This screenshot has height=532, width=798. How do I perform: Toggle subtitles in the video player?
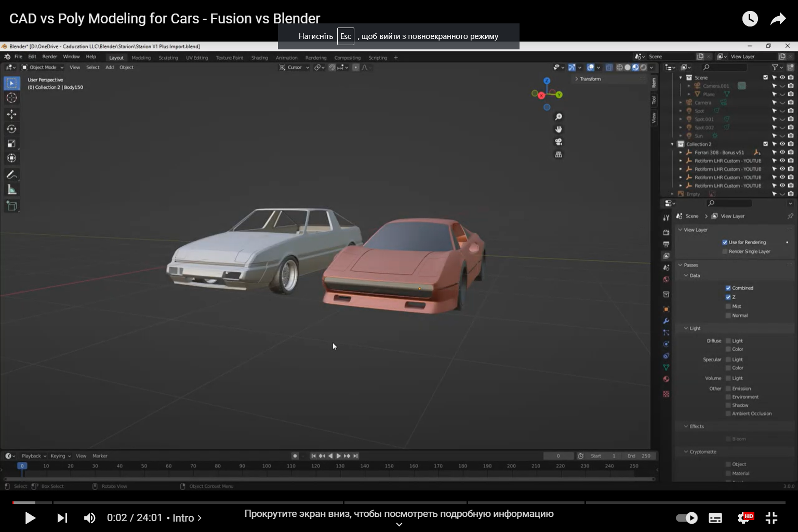pos(715,518)
